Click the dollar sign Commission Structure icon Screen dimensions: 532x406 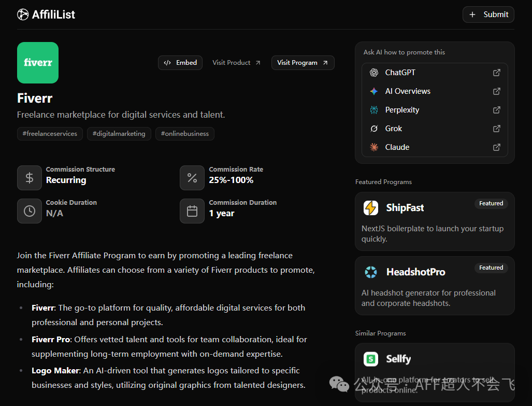point(30,178)
